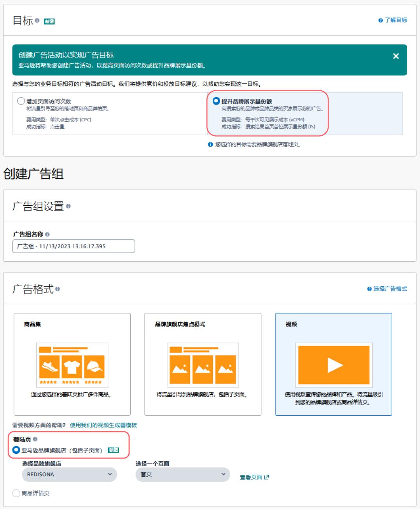The width and height of the screenshot is (420, 509).
Task: Open the 查看页面 external link
Action: coord(254,478)
